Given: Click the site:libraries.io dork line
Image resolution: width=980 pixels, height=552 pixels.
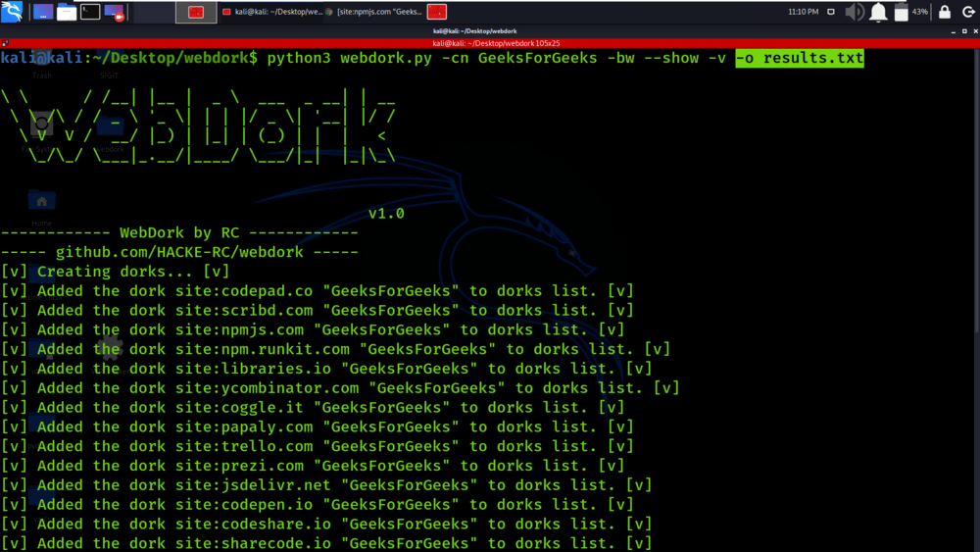Looking at the screenshot, I should 326,369.
